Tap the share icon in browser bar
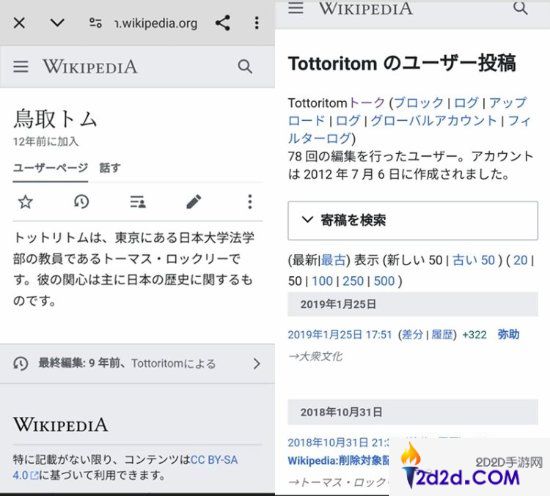The height and width of the screenshot is (496, 550). (223, 23)
